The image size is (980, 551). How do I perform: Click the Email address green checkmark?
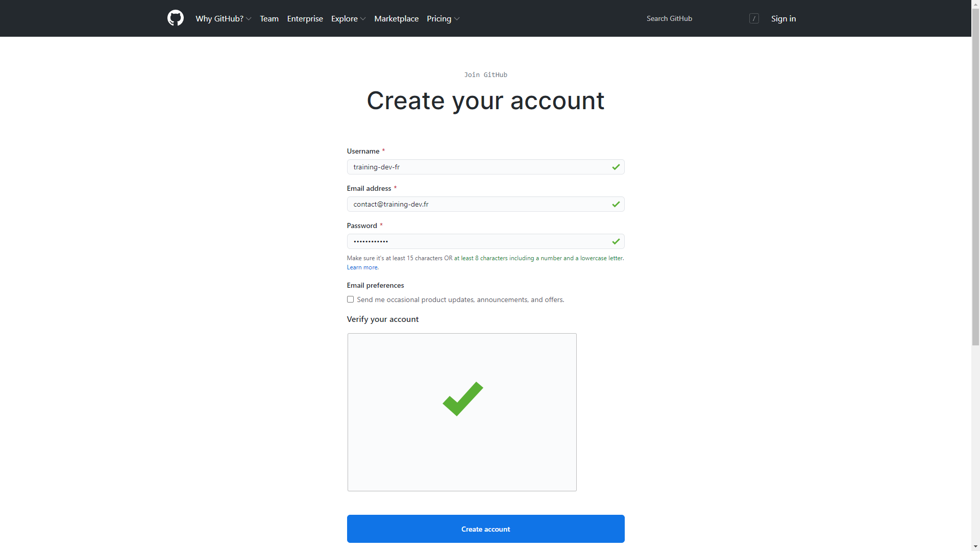pyautogui.click(x=616, y=204)
